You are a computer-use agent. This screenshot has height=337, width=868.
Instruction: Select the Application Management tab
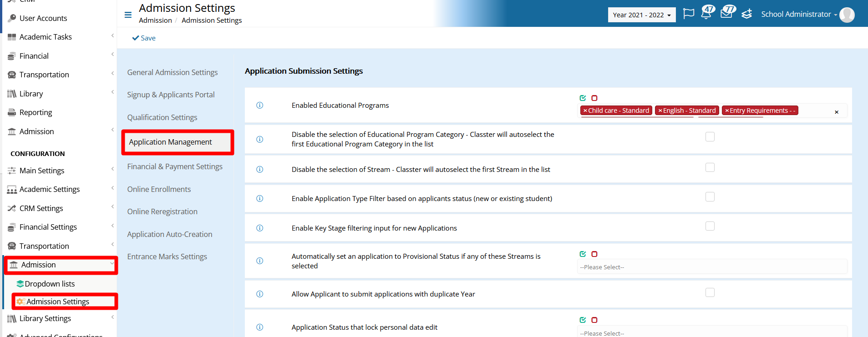(x=178, y=142)
